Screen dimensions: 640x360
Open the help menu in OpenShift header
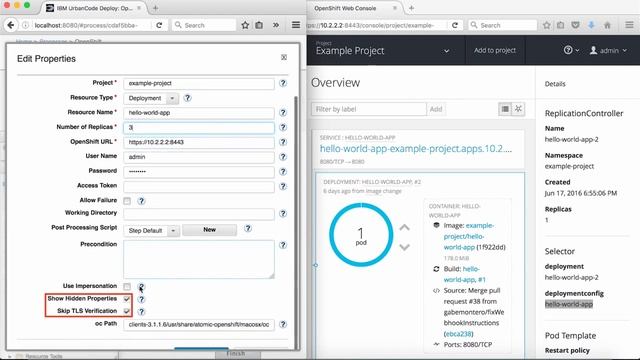tap(571, 50)
